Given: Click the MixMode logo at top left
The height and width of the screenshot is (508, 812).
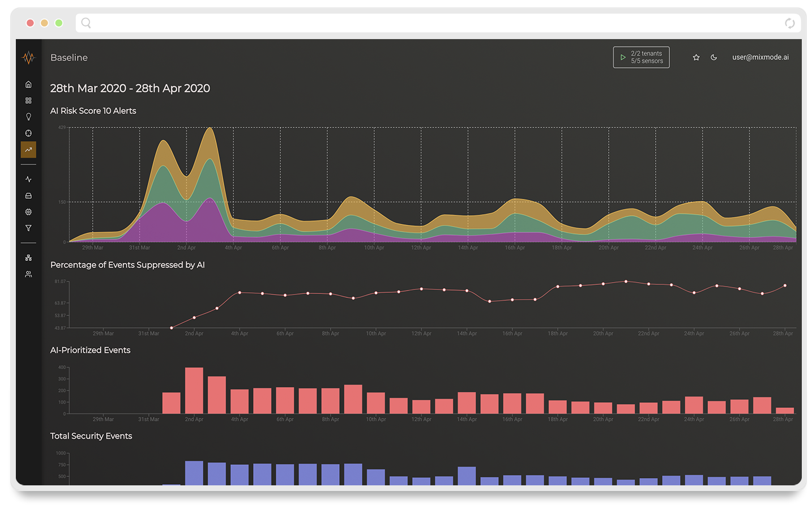Looking at the screenshot, I should [28, 57].
